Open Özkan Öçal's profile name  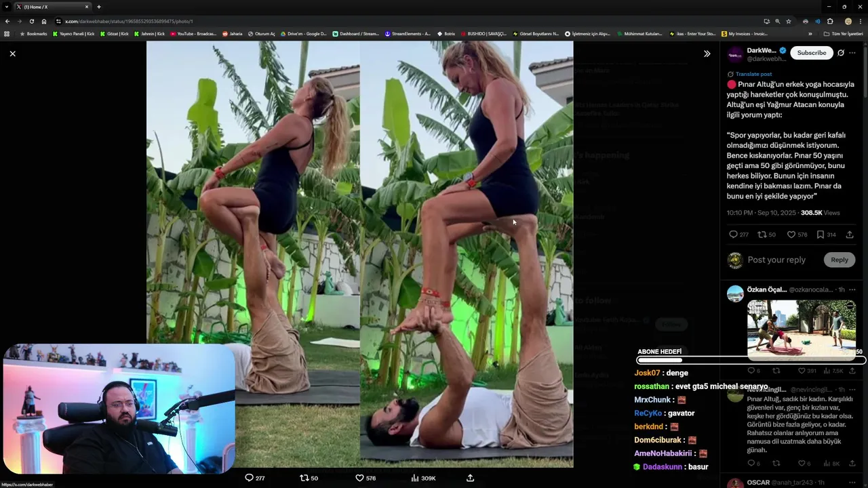click(766, 289)
